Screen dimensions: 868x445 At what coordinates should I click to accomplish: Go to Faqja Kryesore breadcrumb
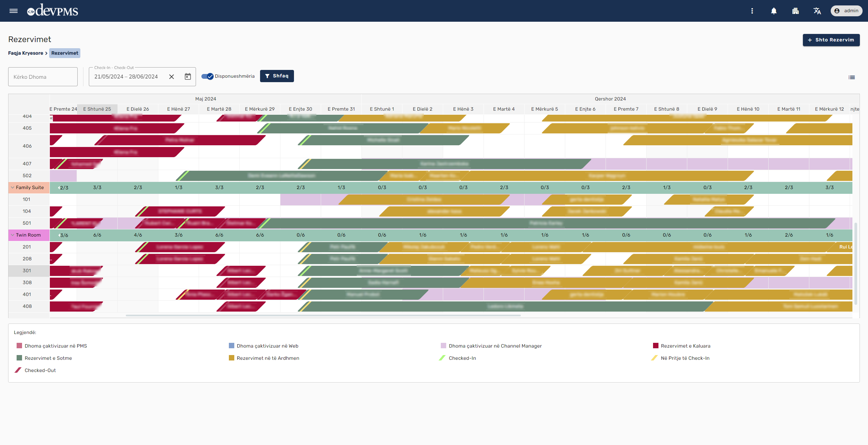coord(25,53)
